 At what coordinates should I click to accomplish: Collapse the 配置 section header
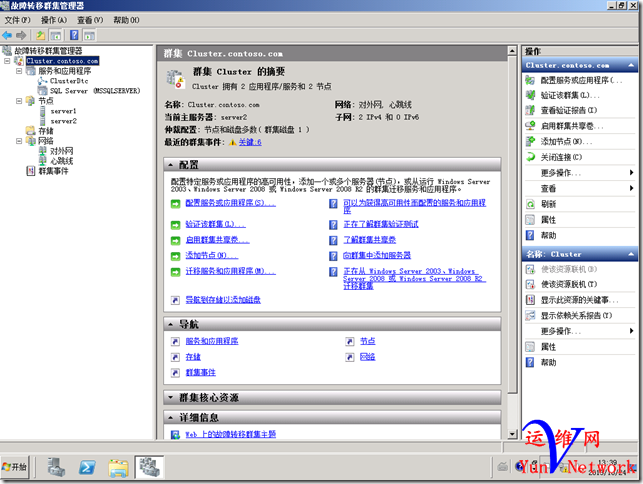click(332, 165)
